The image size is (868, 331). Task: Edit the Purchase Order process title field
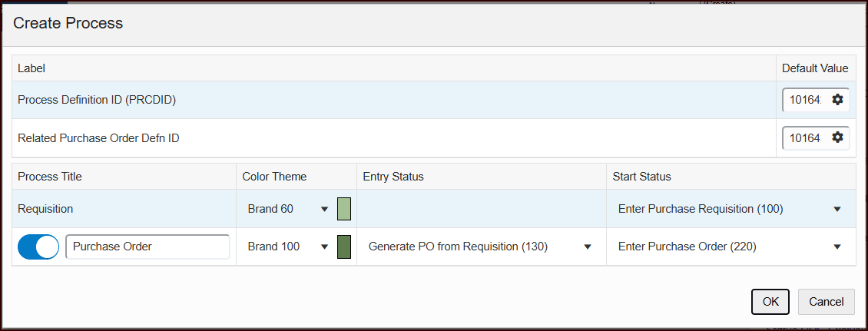pos(147,247)
